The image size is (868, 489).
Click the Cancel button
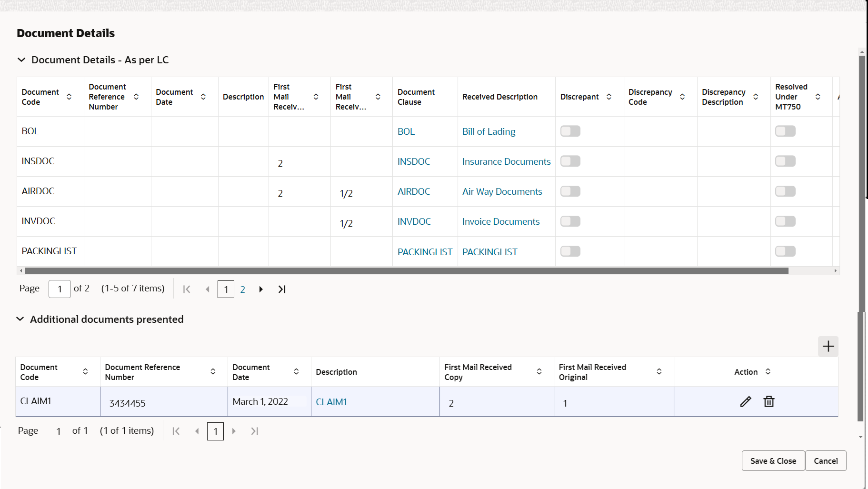coord(826,460)
